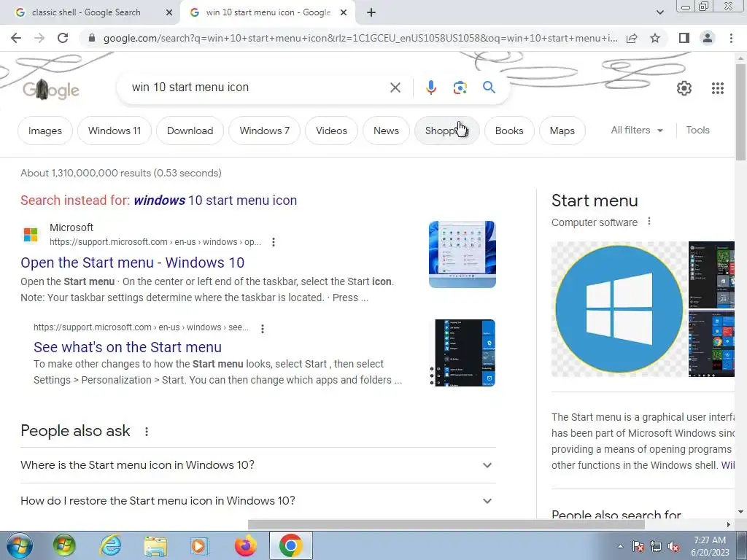Open the Microsoft support site name link
The image size is (747, 560).
pos(71,227)
